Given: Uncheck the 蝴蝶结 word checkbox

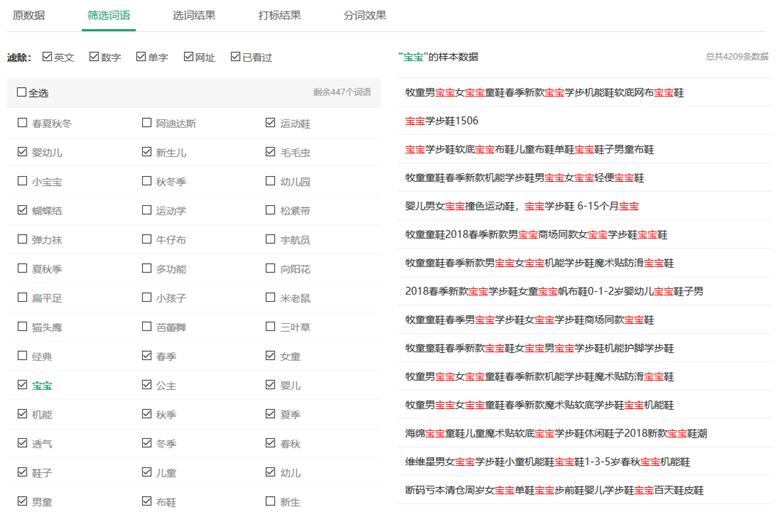Looking at the screenshot, I should (x=22, y=210).
